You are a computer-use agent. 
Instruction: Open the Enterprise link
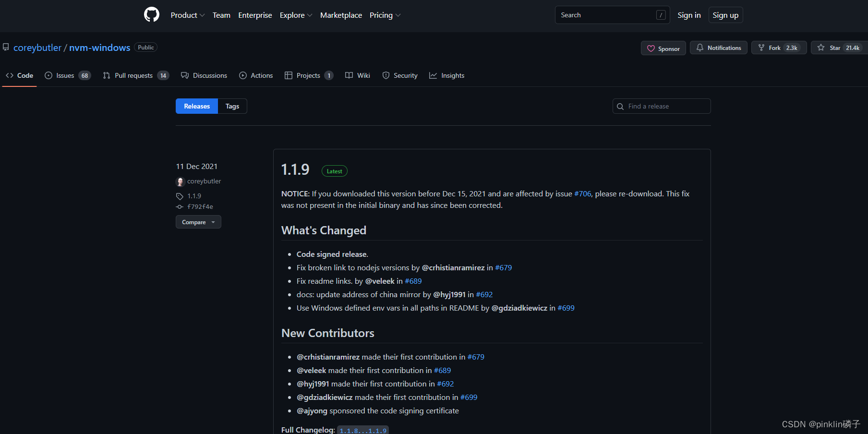pyautogui.click(x=255, y=15)
